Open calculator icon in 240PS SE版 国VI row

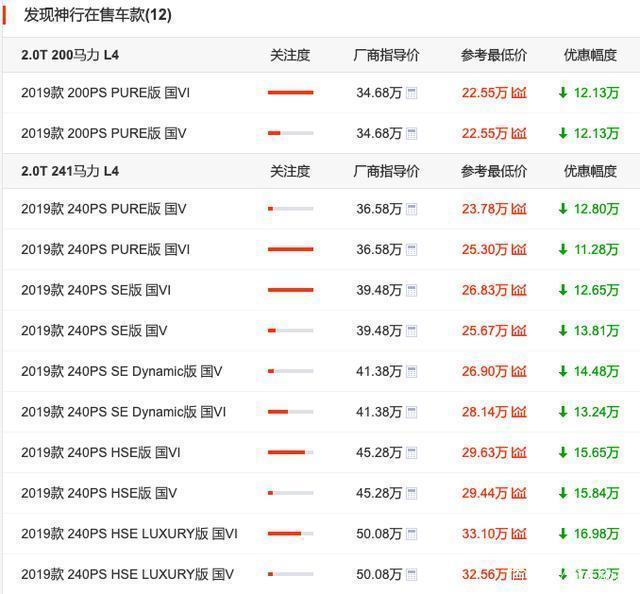pos(411,290)
